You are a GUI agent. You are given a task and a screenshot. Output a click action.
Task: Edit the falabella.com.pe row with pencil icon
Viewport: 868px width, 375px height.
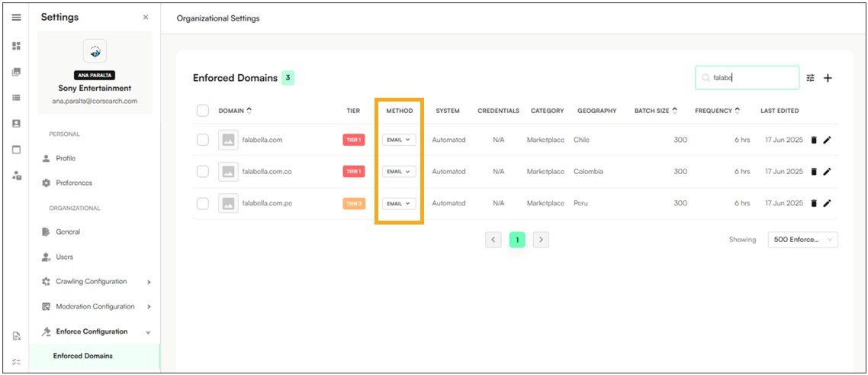tap(827, 203)
